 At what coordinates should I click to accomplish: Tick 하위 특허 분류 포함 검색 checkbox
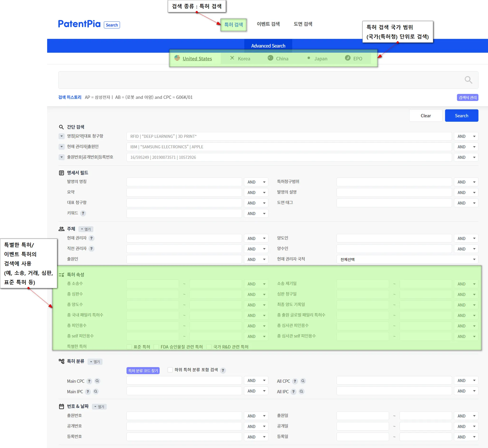(170, 370)
